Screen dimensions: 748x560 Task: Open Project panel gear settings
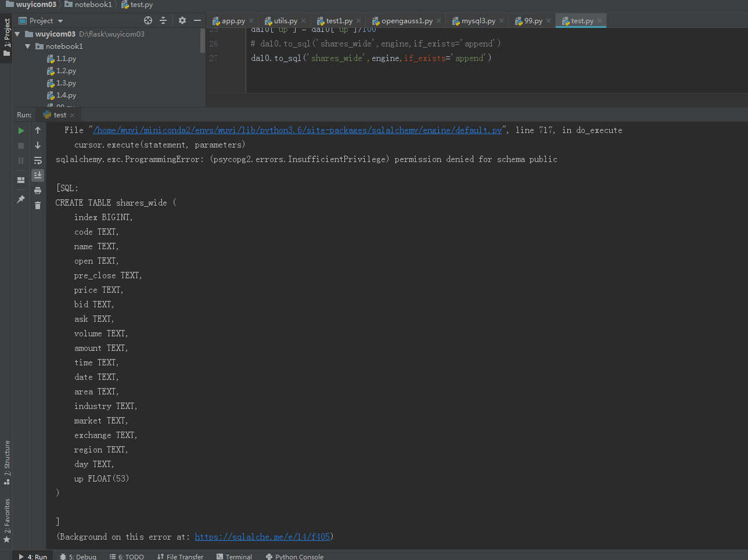click(x=182, y=20)
